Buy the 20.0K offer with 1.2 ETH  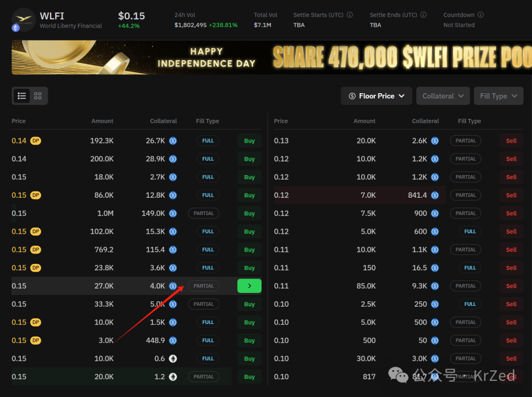249,377
